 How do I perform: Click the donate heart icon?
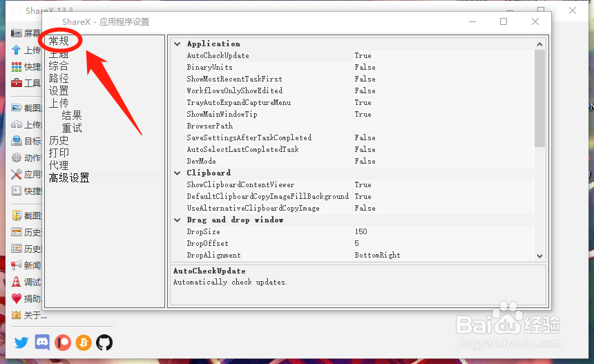coord(17,298)
